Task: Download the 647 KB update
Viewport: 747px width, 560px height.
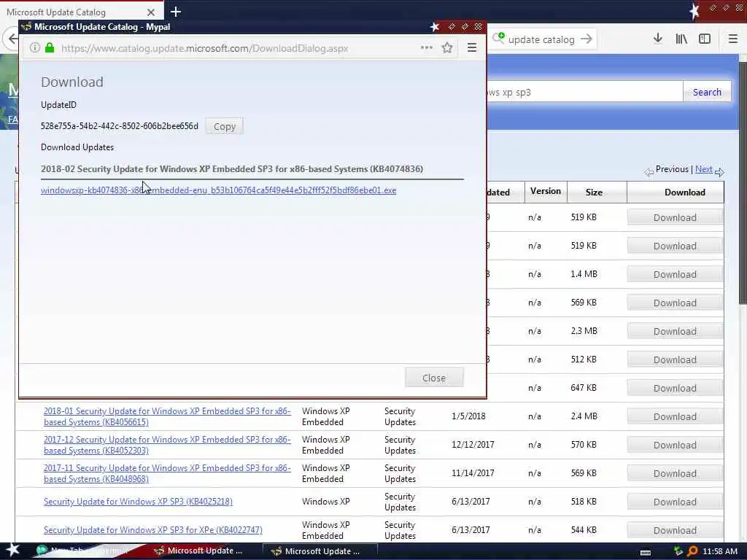Action: 675,388
